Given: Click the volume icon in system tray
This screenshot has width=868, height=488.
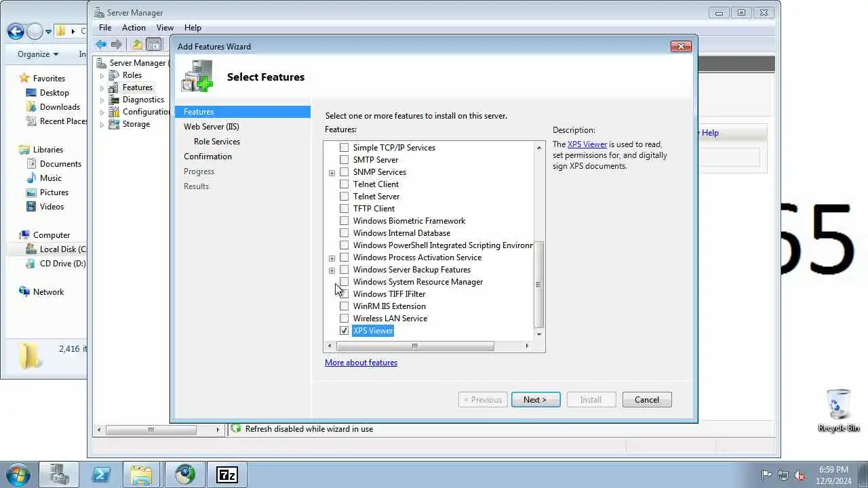Looking at the screenshot, I should [x=800, y=475].
